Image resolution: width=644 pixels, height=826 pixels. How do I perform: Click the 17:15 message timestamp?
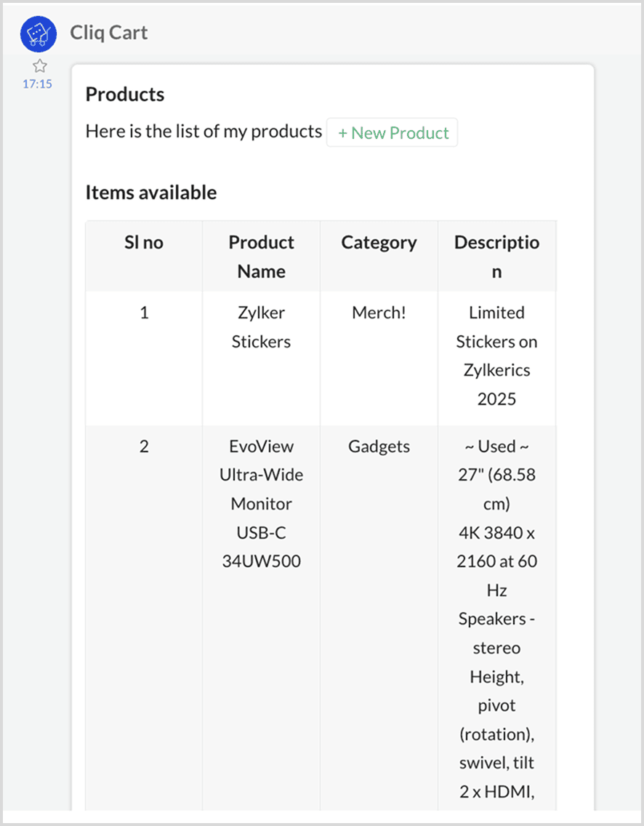[37, 84]
